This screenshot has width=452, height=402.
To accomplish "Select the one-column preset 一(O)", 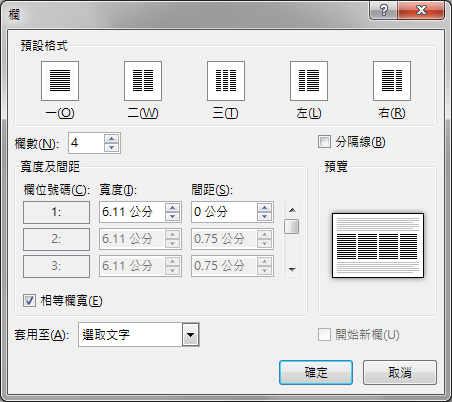I will (60, 81).
